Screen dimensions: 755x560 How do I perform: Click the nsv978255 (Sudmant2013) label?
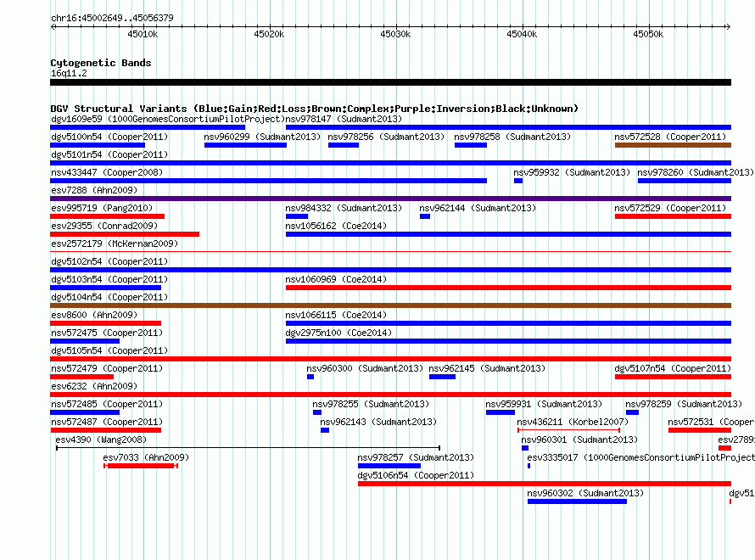tap(371, 404)
